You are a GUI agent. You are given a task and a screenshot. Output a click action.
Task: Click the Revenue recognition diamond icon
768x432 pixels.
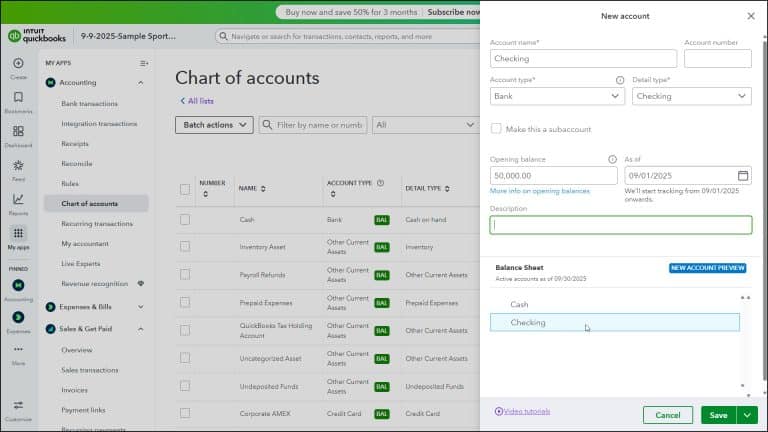pos(141,284)
